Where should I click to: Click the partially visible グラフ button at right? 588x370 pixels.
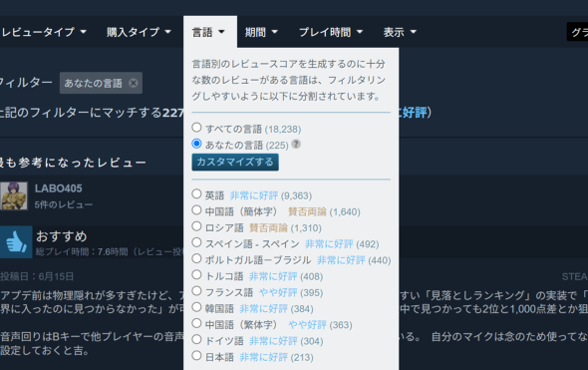(x=577, y=32)
